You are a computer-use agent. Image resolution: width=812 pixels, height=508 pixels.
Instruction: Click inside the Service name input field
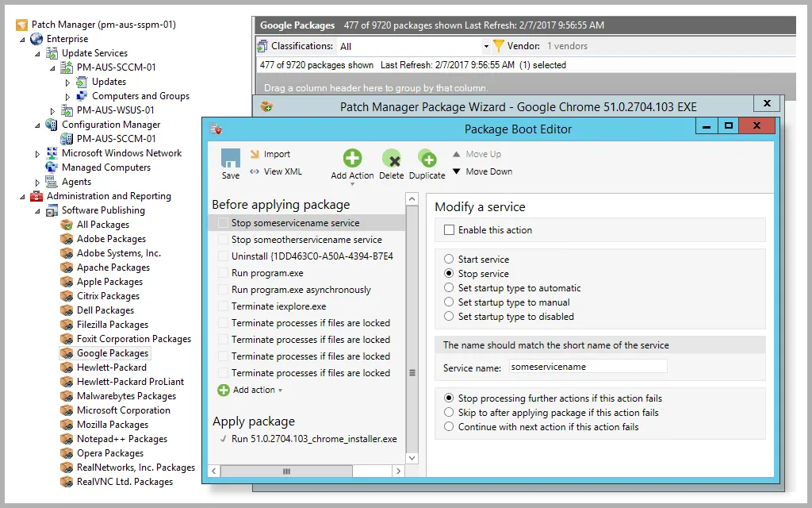[x=588, y=366]
